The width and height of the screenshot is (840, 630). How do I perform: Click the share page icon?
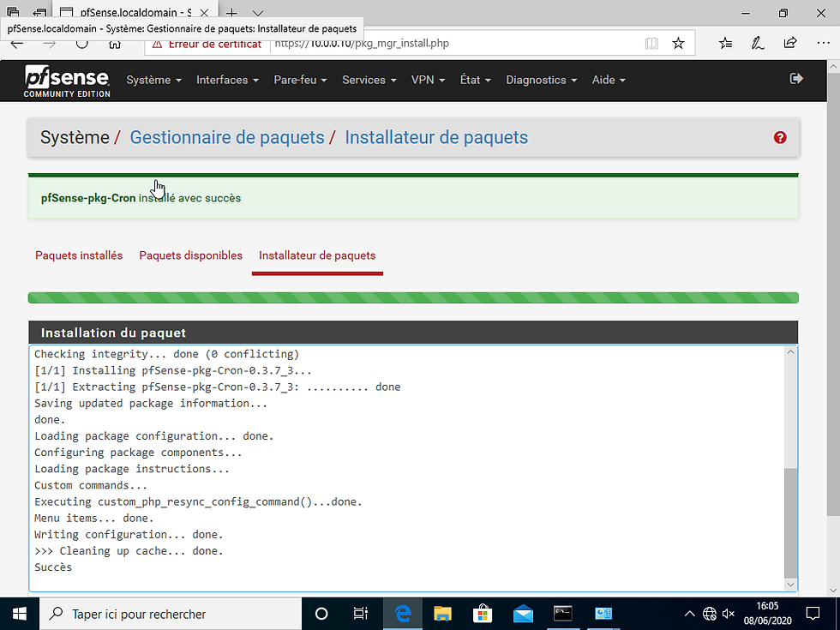[x=790, y=43]
